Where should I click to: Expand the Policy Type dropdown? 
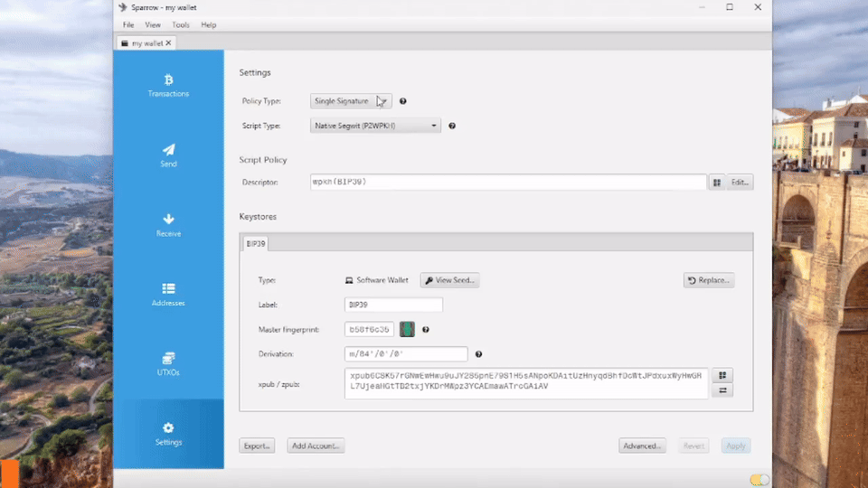click(351, 101)
